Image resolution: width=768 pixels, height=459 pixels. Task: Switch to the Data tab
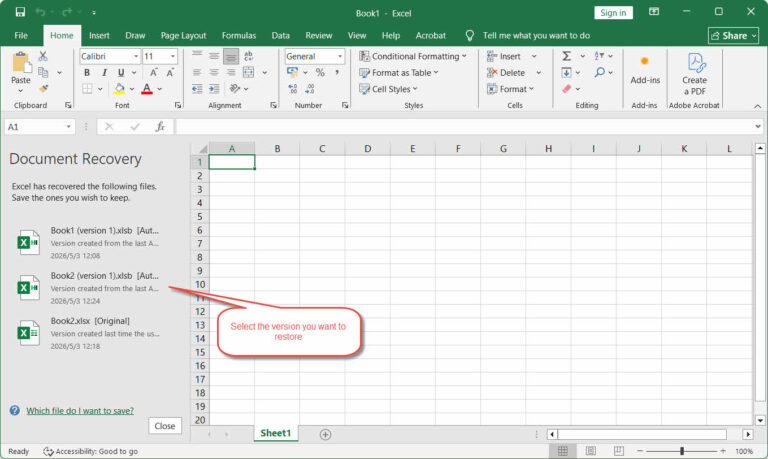click(x=280, y=35)
